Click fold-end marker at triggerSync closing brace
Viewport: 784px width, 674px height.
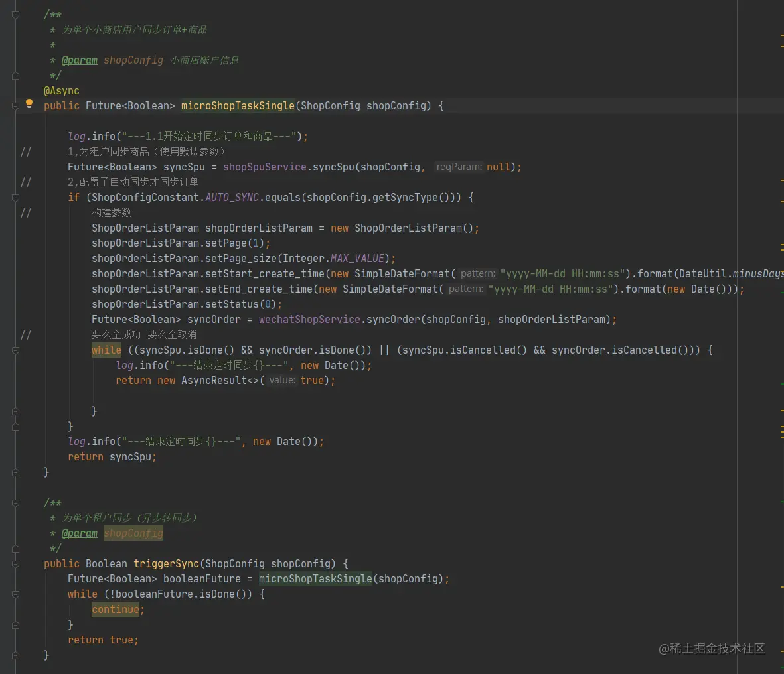click(x=15, y=655)
